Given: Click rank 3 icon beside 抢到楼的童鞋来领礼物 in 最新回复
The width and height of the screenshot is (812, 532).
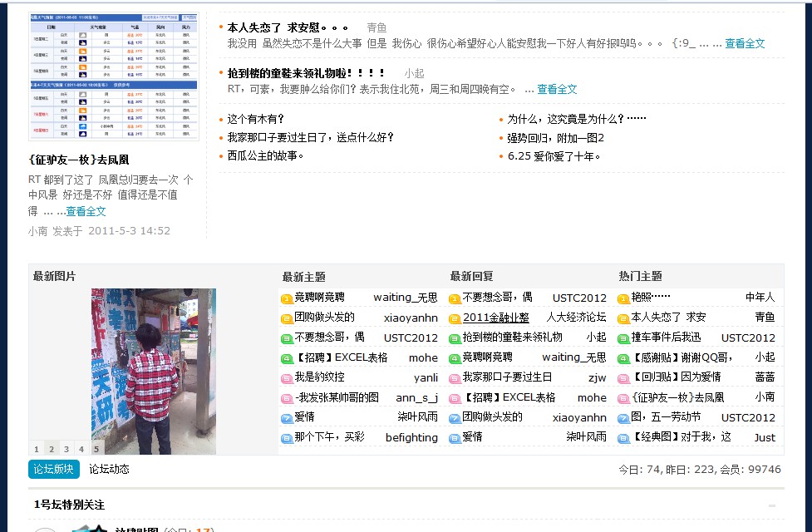Looking at the screenshot, I should coord(455,339).
